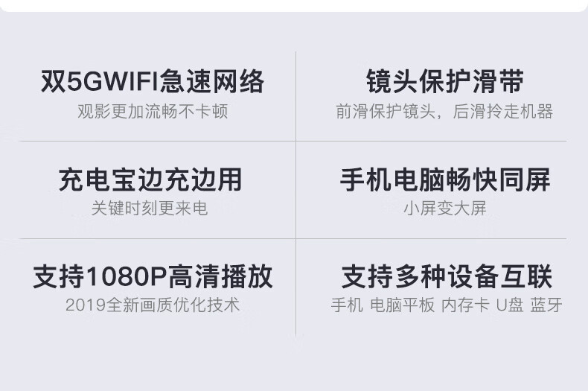Click the 支持1080P高清播放 heading
This screenshot has width=588, height=391.
153,276
